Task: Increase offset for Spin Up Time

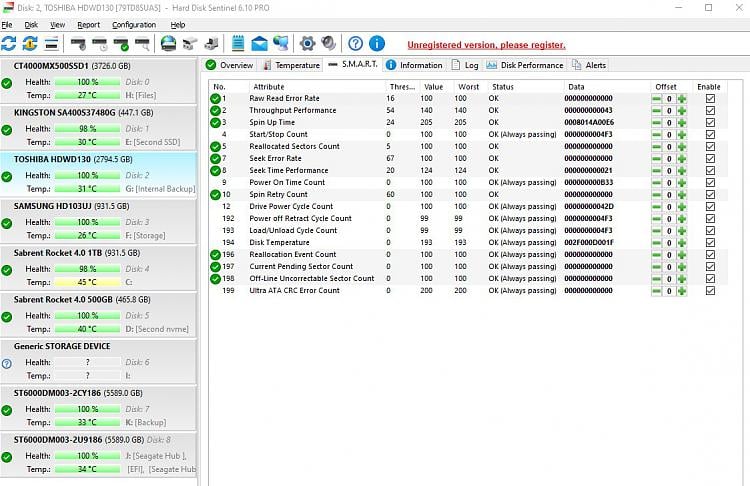Action: pos(682,122)
